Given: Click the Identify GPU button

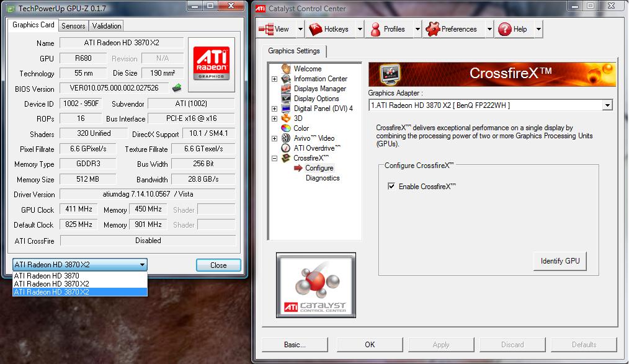Looking at the screenshot, I should 560,261.
